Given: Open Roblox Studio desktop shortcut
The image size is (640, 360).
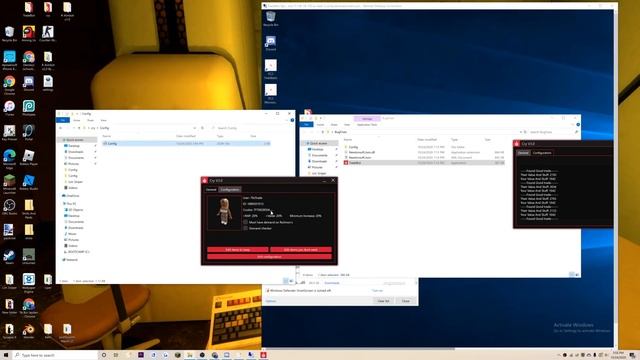Looking at the screenshot, I should [x=29, y=182].
